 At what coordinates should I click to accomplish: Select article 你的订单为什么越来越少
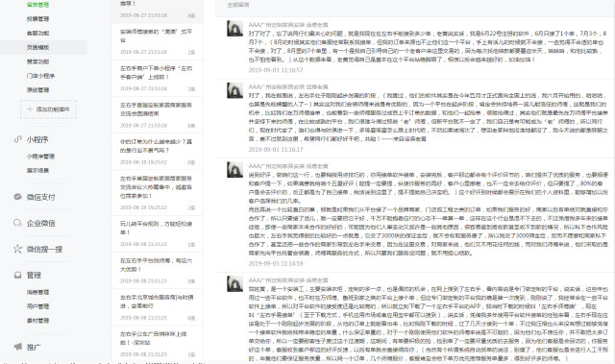click(x=158, y=152)
